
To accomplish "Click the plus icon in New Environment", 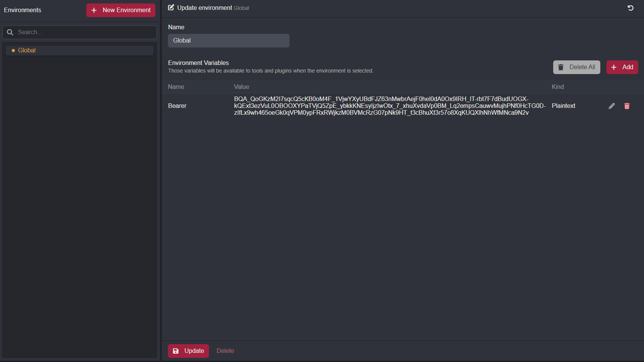I will tap(94, 10).
